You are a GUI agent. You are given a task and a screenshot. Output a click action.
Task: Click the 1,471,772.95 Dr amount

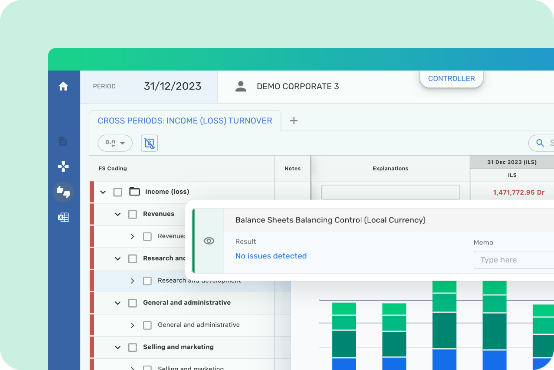pyautogui.click(x=519, y=193)
